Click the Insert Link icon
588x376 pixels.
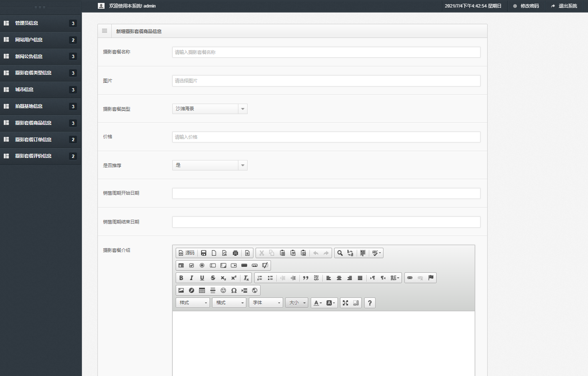click(410, 278)
